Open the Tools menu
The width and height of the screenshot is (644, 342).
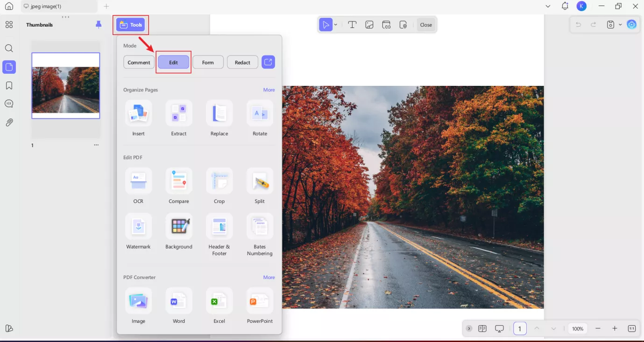coord(131,25)
